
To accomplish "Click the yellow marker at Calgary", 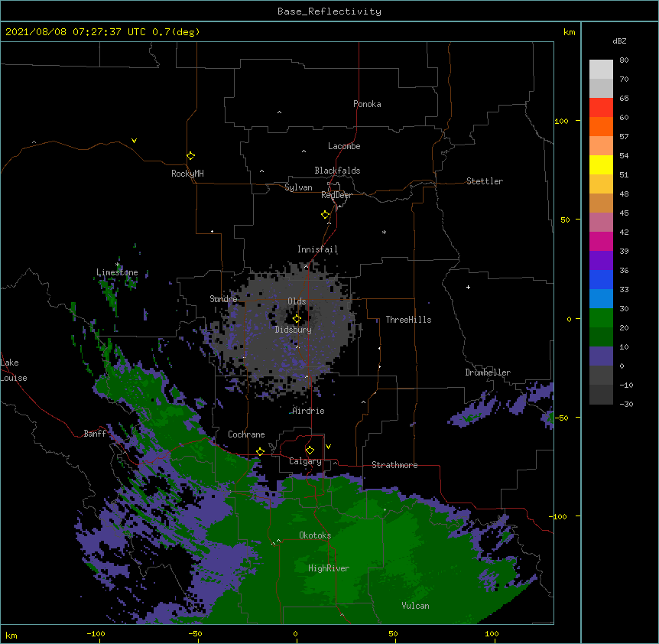I will [310, 450].
